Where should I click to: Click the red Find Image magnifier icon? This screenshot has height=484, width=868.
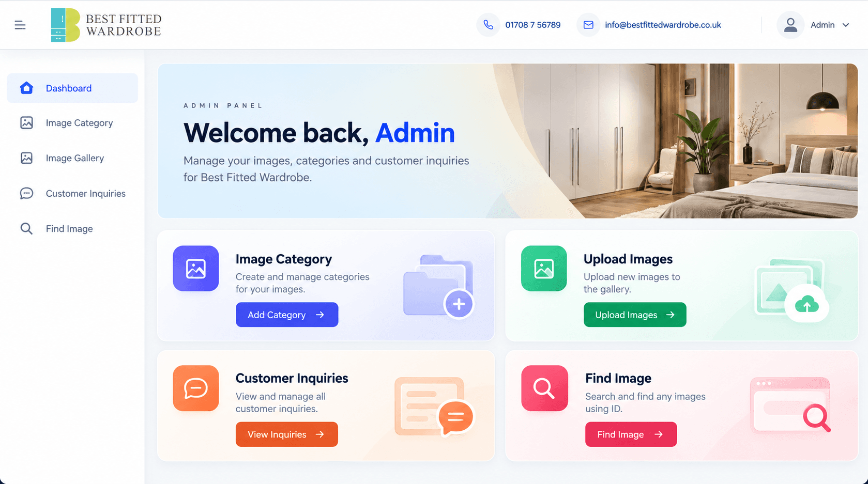(544, 388)
